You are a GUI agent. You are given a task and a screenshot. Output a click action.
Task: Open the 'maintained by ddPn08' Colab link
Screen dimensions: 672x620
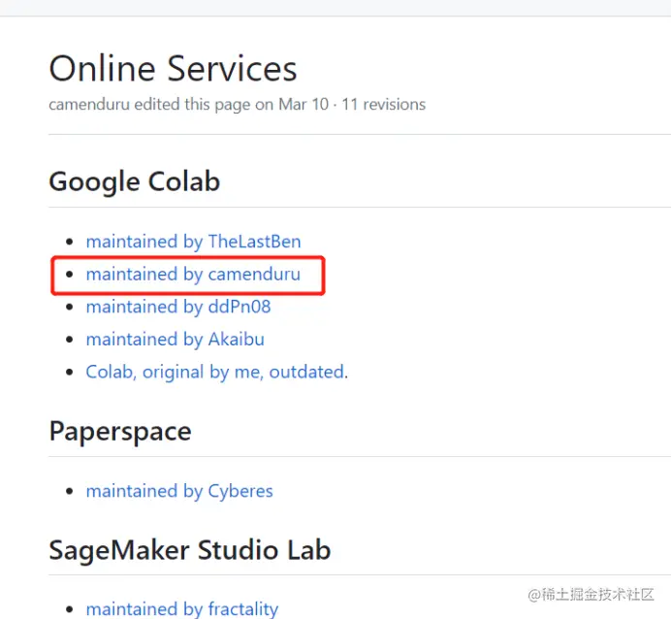[x=178, y=307]
